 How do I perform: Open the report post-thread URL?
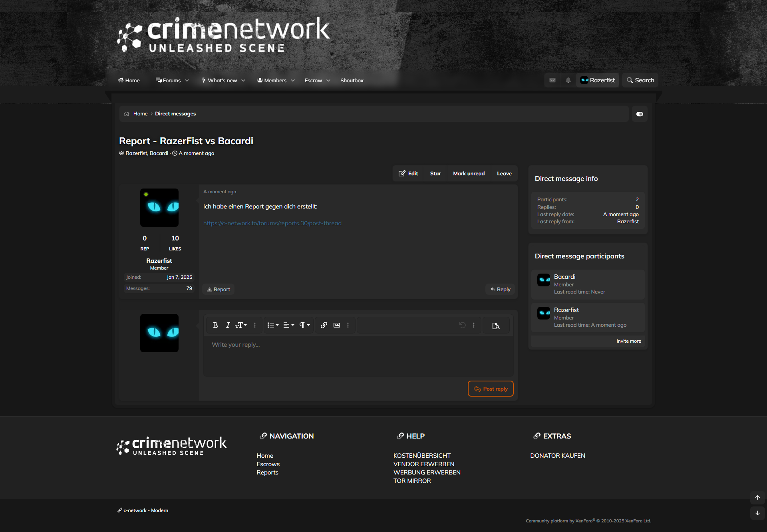[272, 223]
